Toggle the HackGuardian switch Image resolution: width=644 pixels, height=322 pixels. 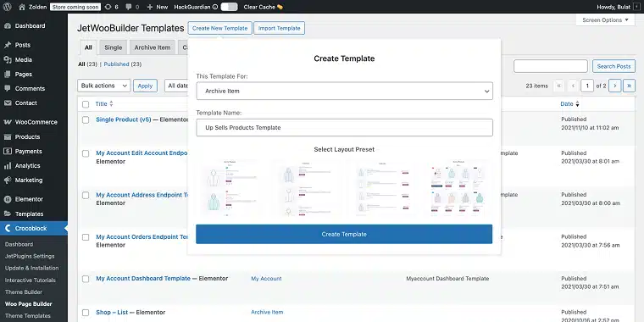[x=229, y=7]
